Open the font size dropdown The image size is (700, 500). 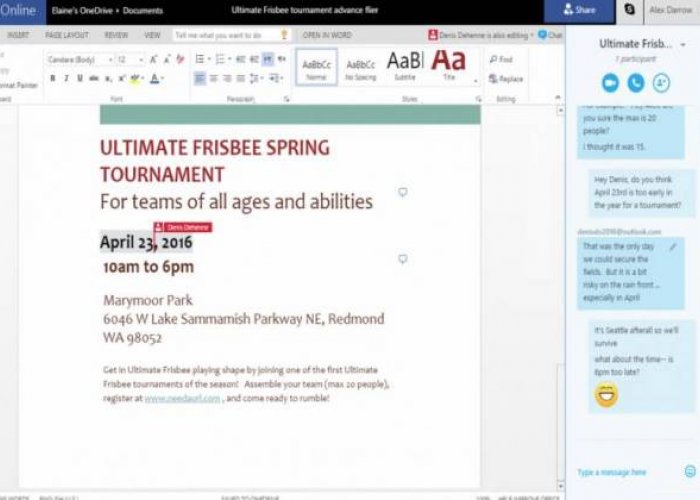[130, 60]
